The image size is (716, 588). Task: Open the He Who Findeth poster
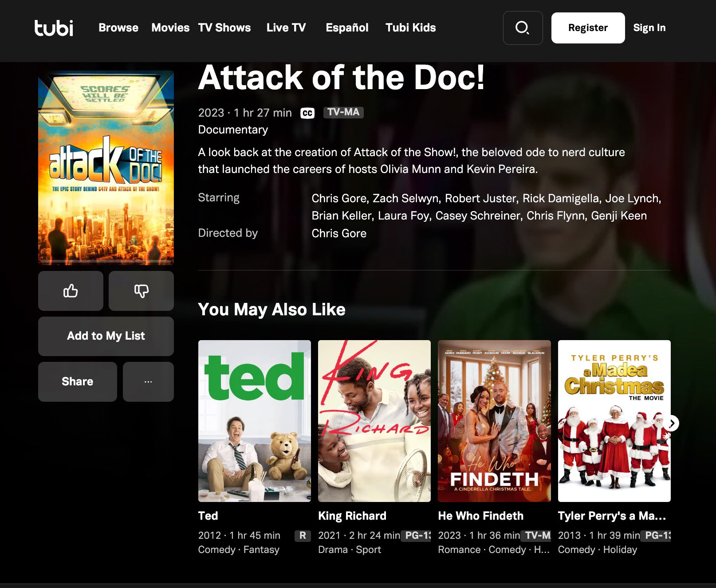click(x=494, y=421)
